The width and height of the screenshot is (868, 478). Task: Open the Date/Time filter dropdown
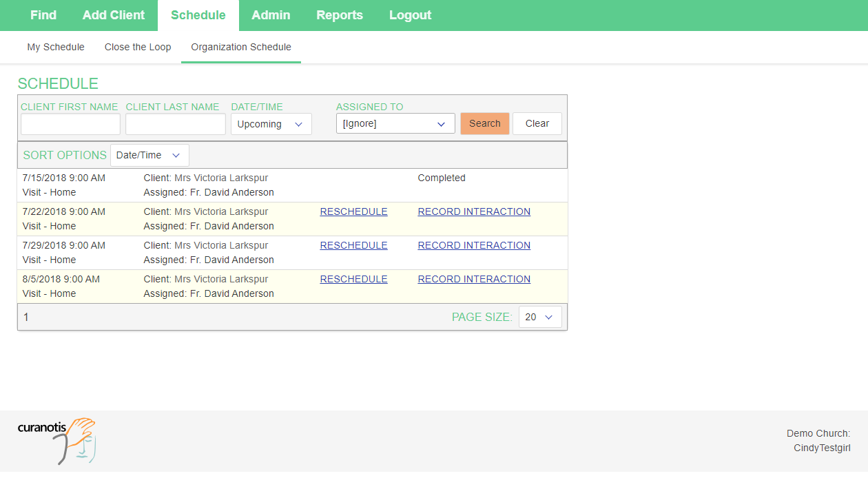click(271, 124)
